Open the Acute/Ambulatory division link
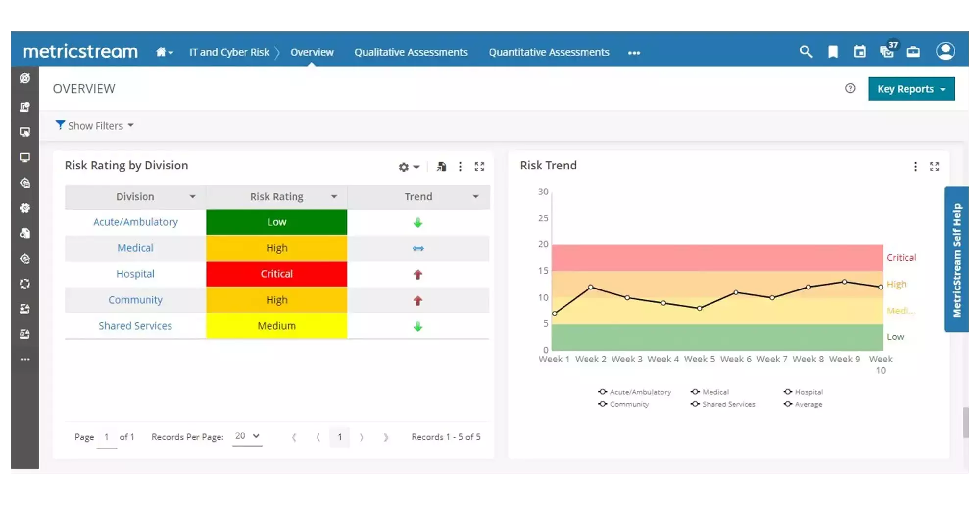The width and height of the screenshot is (980, 505). point(135,222)
